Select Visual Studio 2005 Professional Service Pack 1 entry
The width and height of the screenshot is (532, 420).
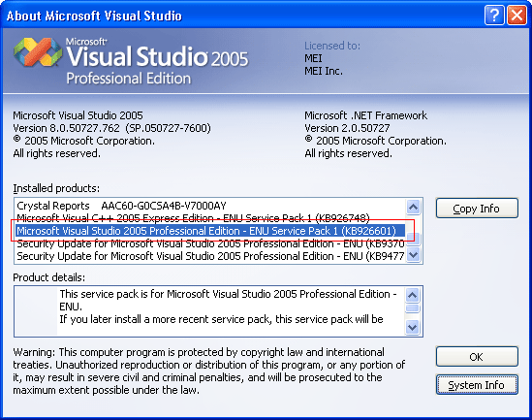pyautogui.click(x=210, y=231)
